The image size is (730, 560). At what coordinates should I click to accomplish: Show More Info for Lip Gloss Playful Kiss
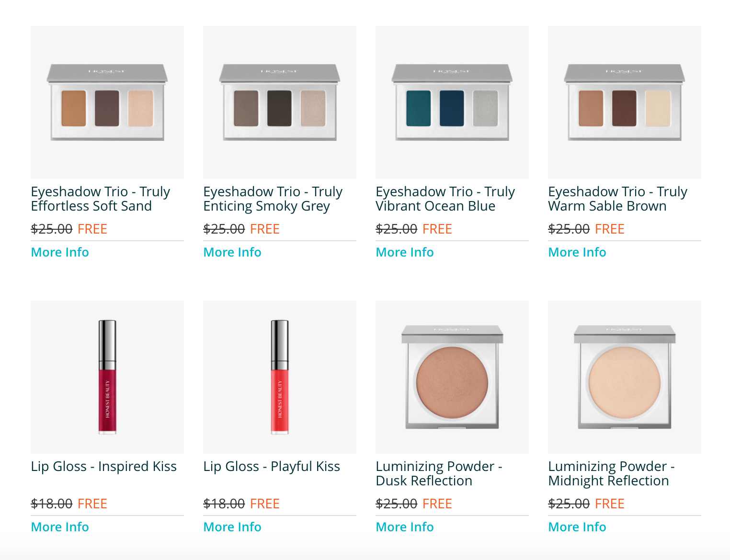point(232,527)
